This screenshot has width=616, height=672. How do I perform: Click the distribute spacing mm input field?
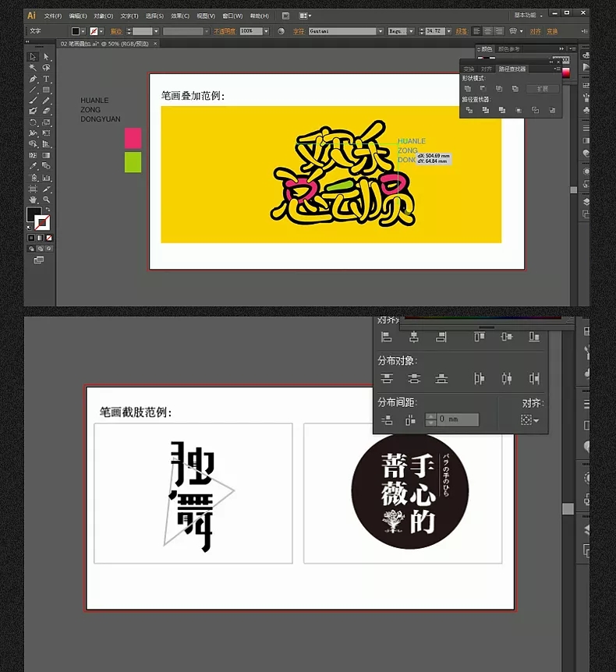pyautogui.click(x=458, y=419)
